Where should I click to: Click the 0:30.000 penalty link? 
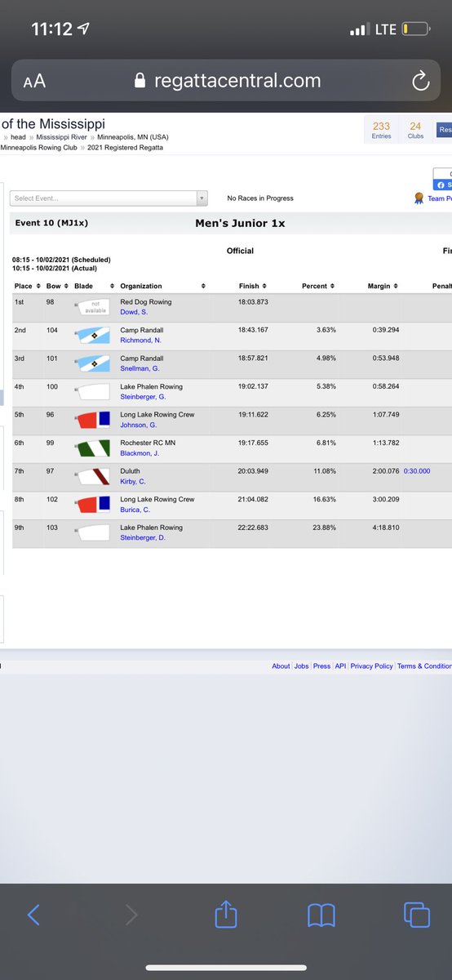[x=417, y=471]
